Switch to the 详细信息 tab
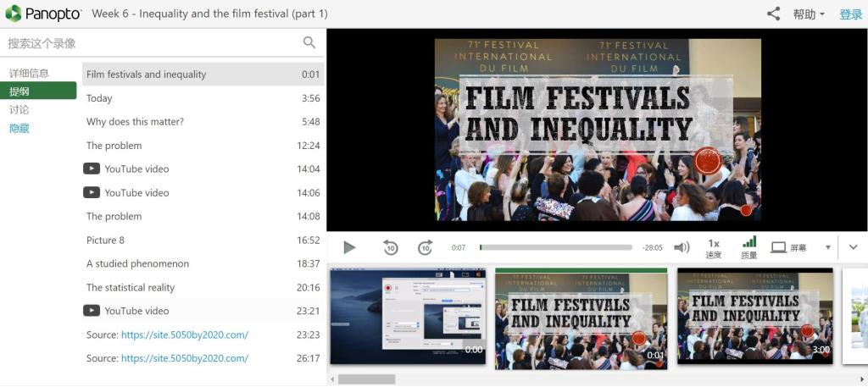868x387 pixels. (30, 74)
